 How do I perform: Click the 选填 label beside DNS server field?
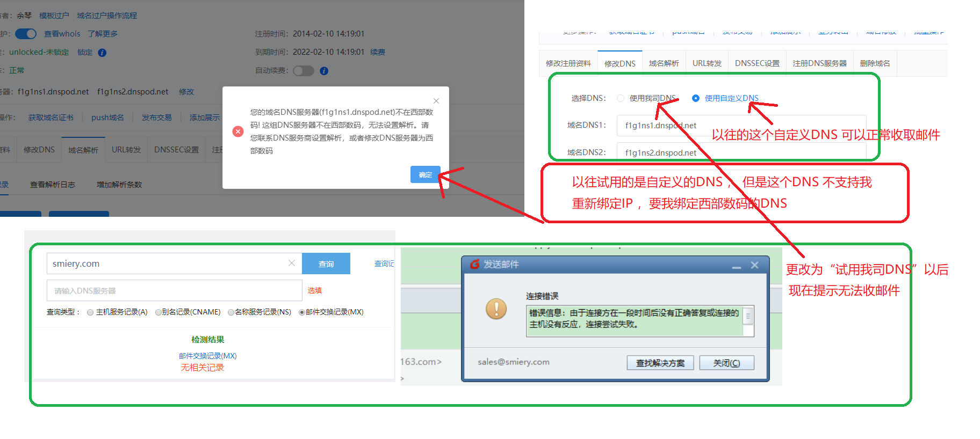[x=315, y=290]
